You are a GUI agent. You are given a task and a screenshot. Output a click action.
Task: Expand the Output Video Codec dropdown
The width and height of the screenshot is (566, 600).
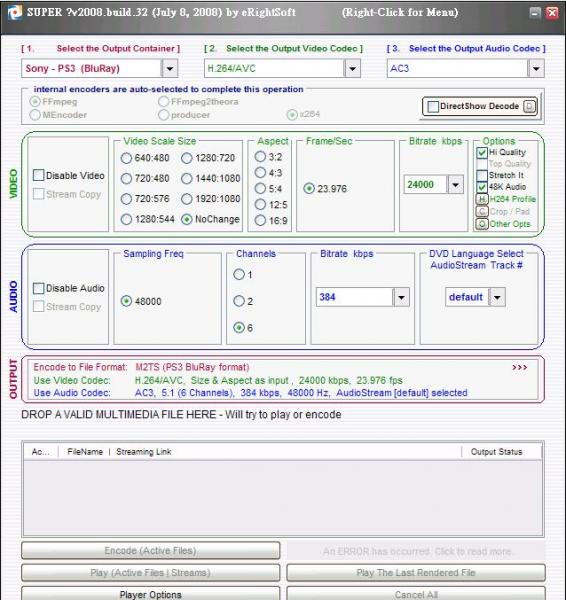352,69
